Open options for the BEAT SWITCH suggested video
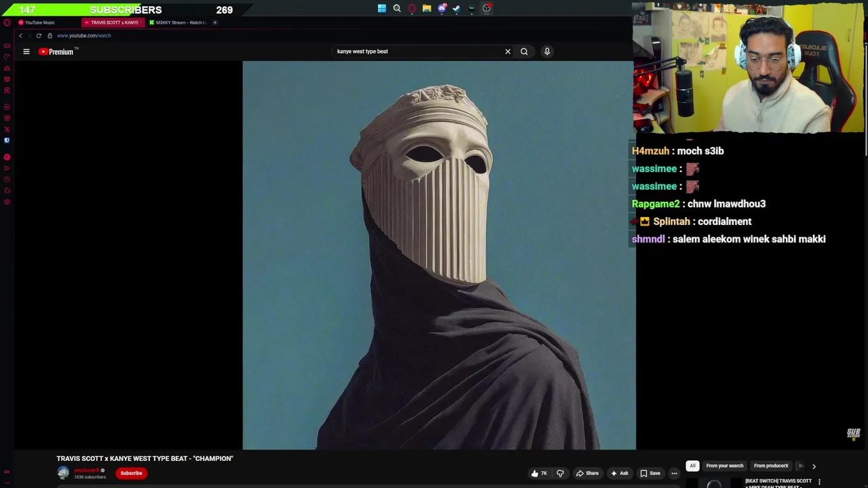Viewport: 868px width, 488px height. 819,482
